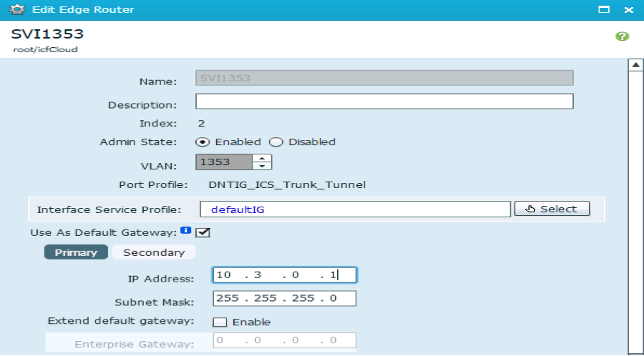Click the defaultIG interface service profile field
This screenshot has height=356, width=644.
pyautogui.click(x=354, y=209)
